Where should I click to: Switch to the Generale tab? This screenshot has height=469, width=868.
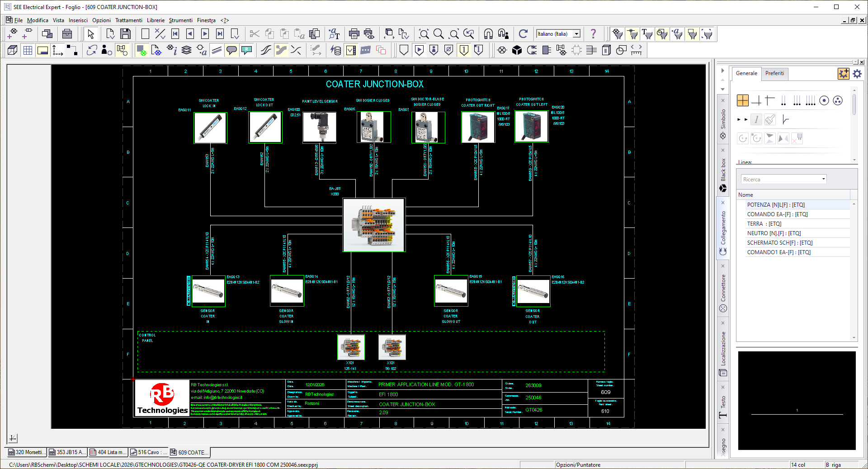click(746, 73)
